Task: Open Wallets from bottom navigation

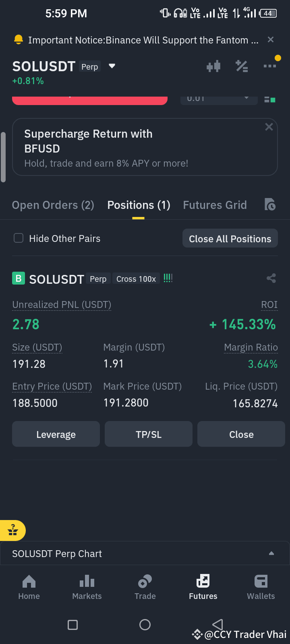Action: click(x=261, y=587)
